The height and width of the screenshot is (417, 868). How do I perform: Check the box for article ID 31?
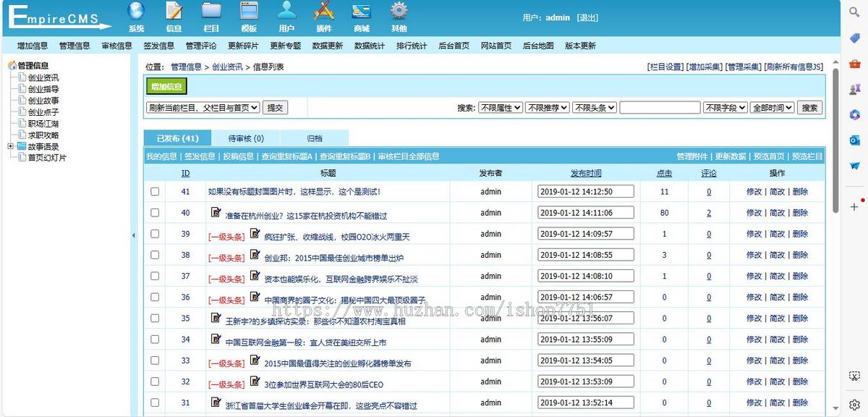155,403
